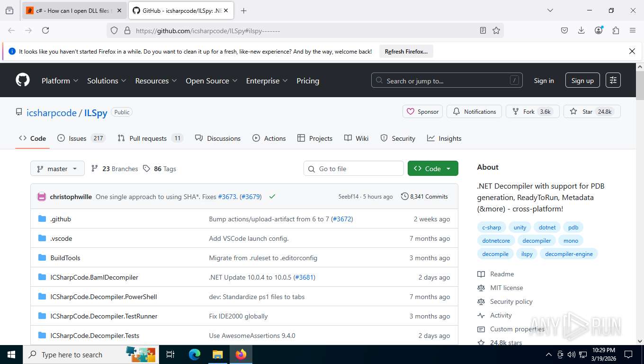This screenshot has width=644, height=364.
Task: Open the MIT license link
Action: click(506, 288)
